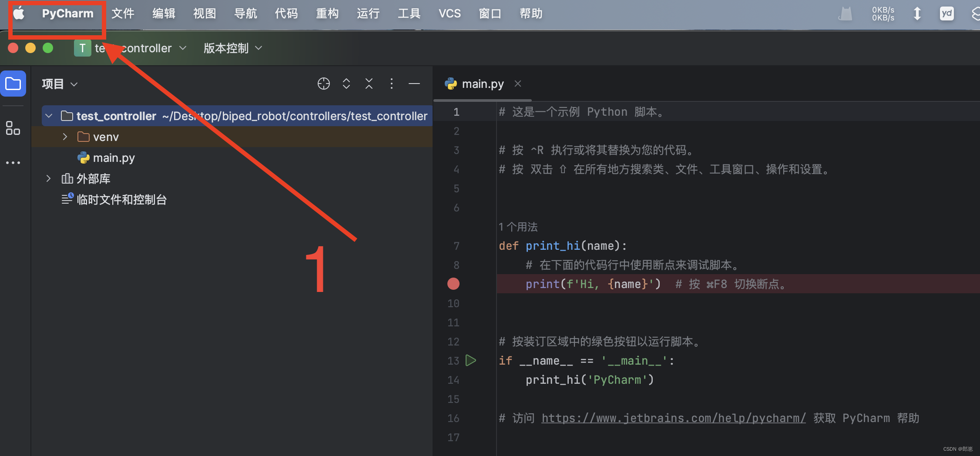Click line number 14 in the gutter
Image resolution: width=980 pixels, height=456 pixels.
pyautogui.click(x=453, y=380)
